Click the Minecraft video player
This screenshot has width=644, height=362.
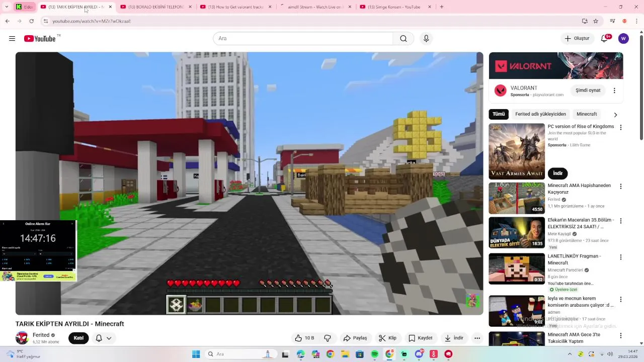click(x=249, y=184)
